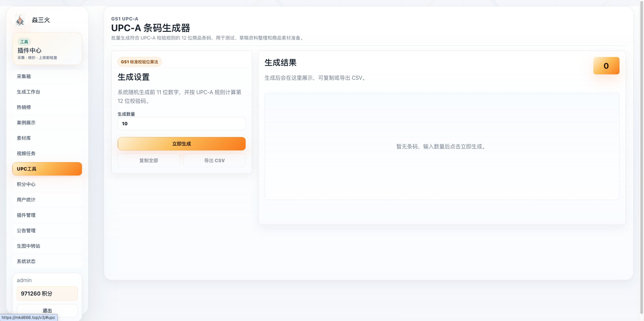Select 公告管理 in the sidebar
644x321 pixels.
[x=47, y=231]
